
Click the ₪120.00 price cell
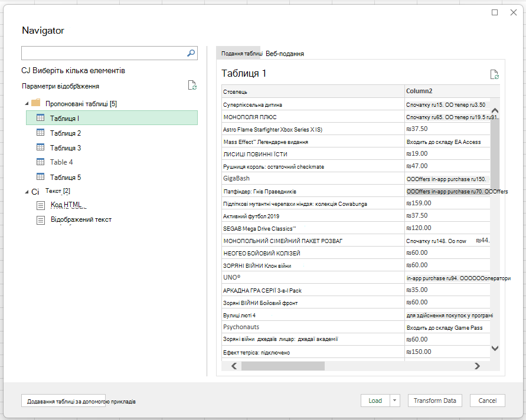tap(447, 228)
